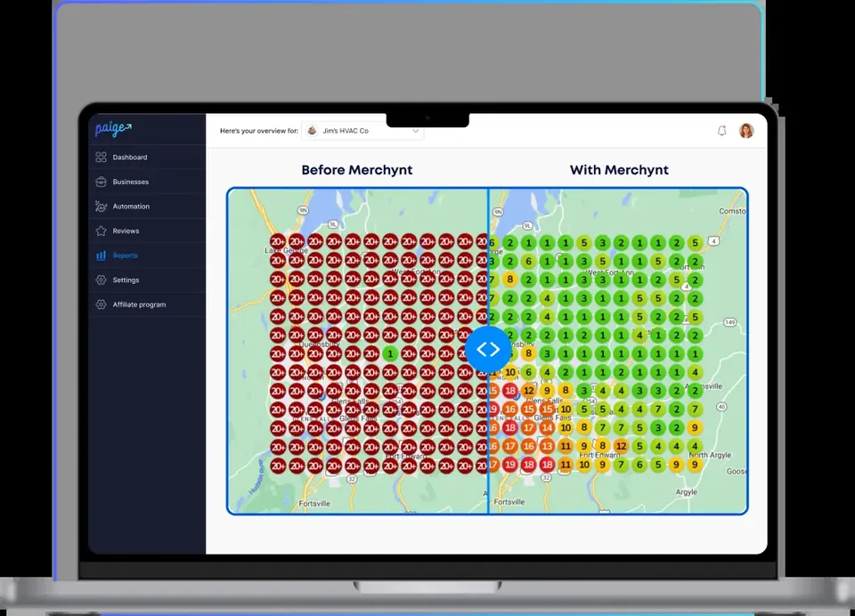Click the dropdown chevron beside Jim's HVAC Co

click(x=416, y=131)
